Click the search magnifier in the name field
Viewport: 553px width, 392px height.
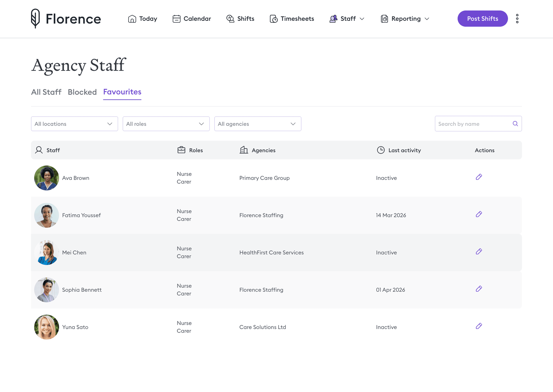(x=515, y=124)
